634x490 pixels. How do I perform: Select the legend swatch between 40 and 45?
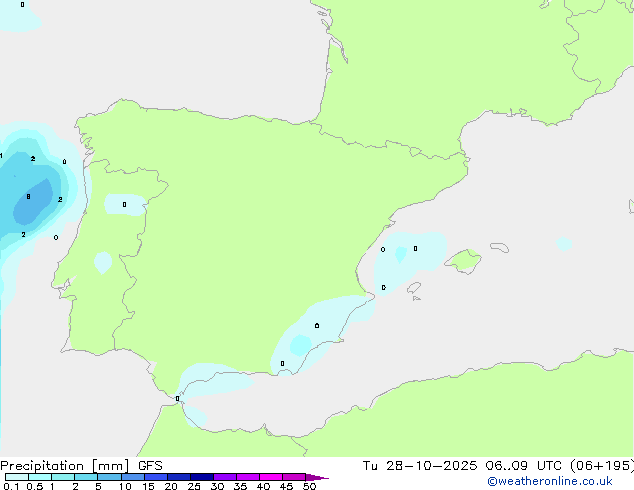(271, 477)
